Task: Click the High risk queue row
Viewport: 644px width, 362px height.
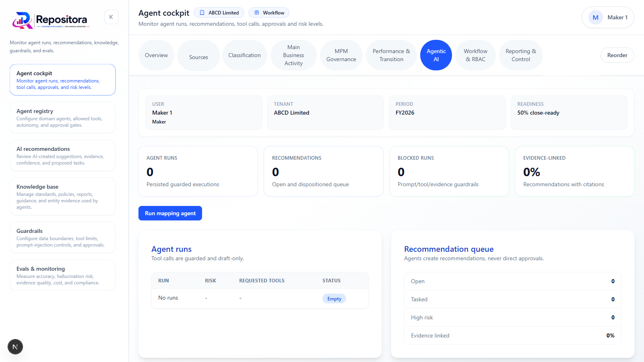Action: pos(513,317)
